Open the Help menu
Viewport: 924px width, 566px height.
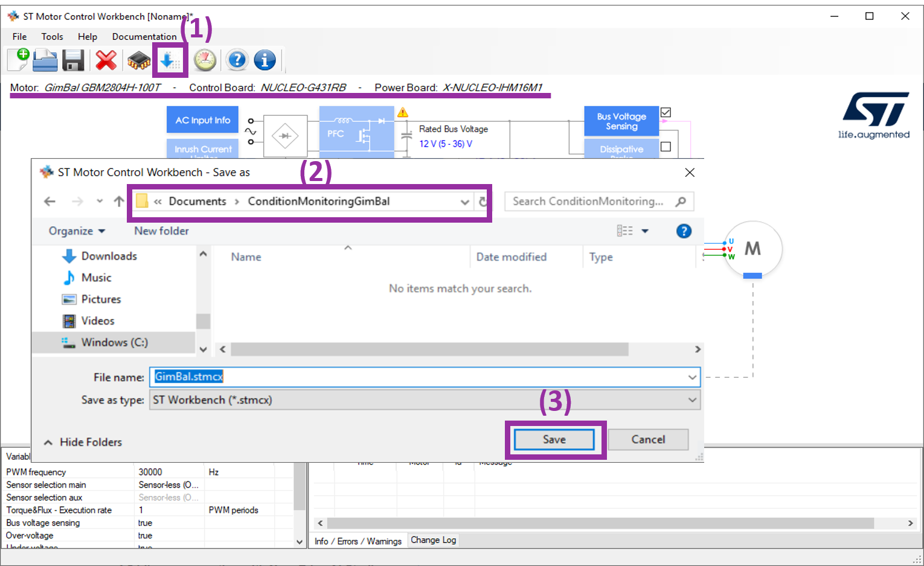pos(88,37)
